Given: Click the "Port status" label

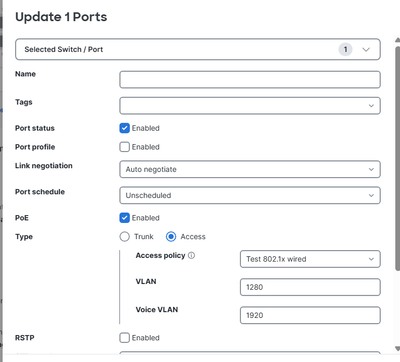Looking at the screenshot, I should tap(35, 128).
